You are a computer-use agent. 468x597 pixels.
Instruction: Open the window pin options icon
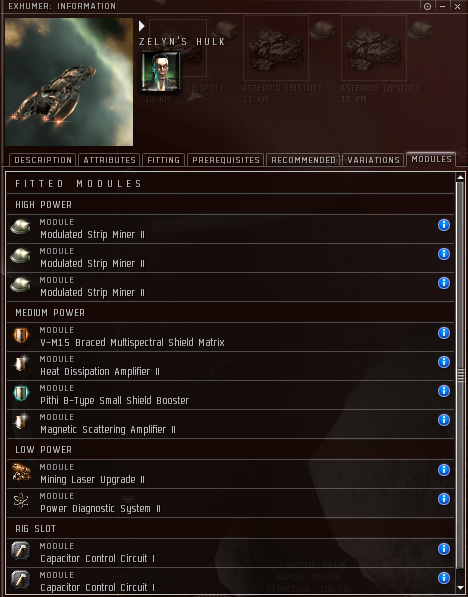(x=427, y=6)
